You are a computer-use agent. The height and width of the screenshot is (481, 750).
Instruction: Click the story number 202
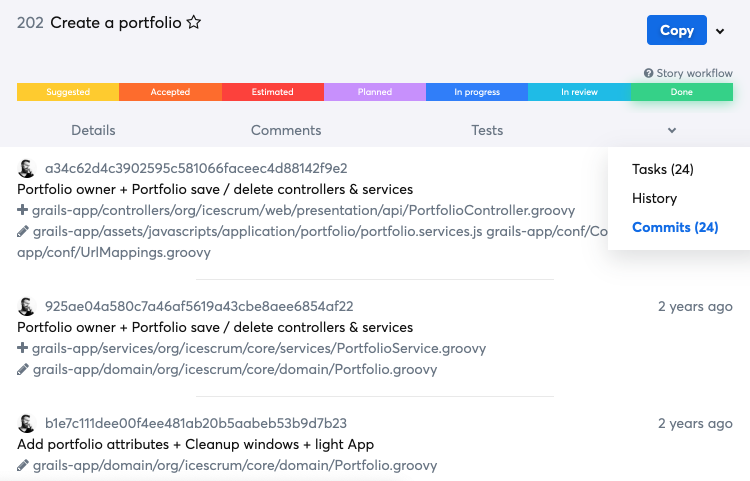click(x=30, y=22)
